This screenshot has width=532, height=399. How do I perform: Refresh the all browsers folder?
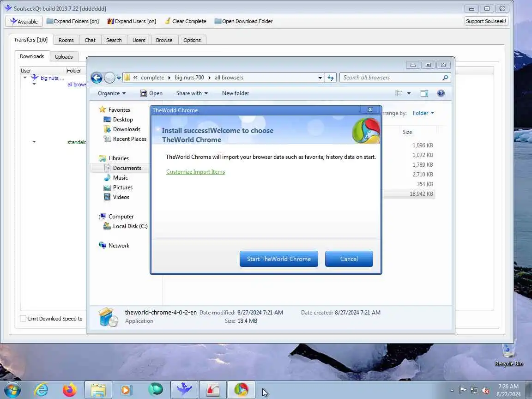point(331,78)
